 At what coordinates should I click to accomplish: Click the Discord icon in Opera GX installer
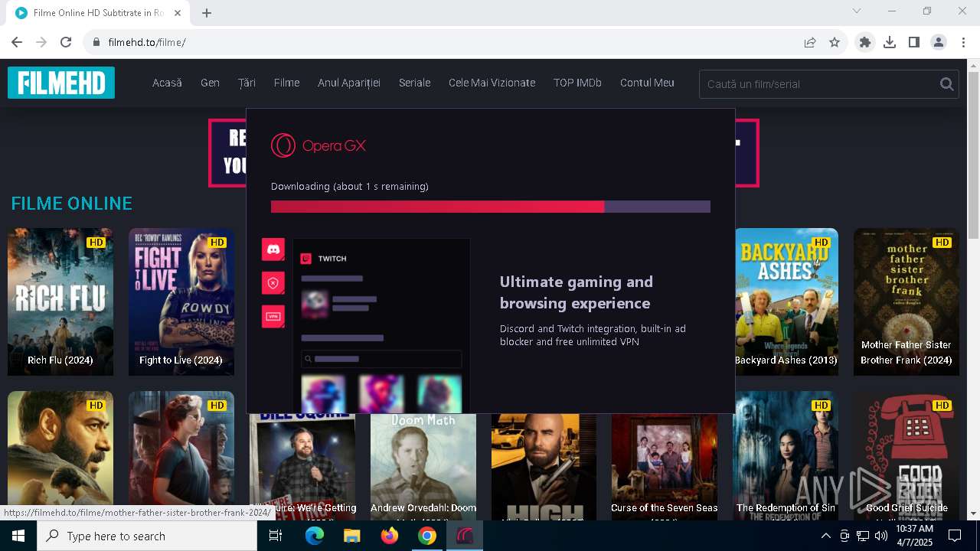273,249
